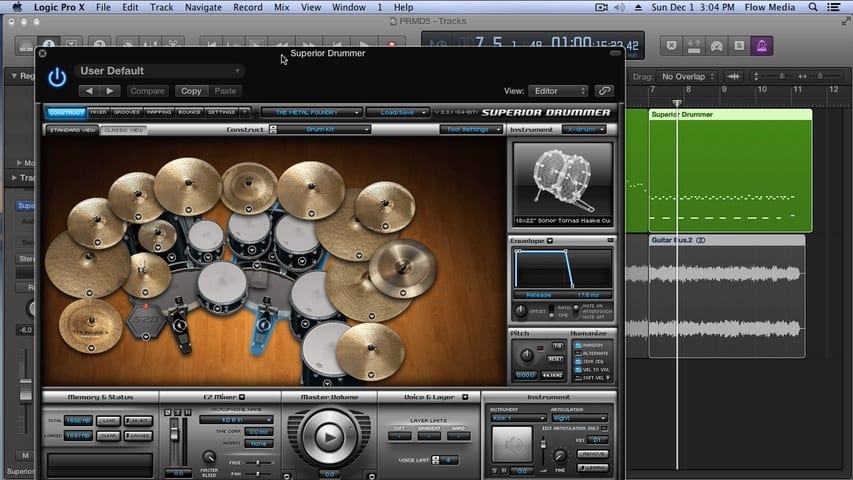Image resolution: width=853 pixels, height=480 pixels.
Task: Open the User Default preset dropdown
Action: pos(160,71)
